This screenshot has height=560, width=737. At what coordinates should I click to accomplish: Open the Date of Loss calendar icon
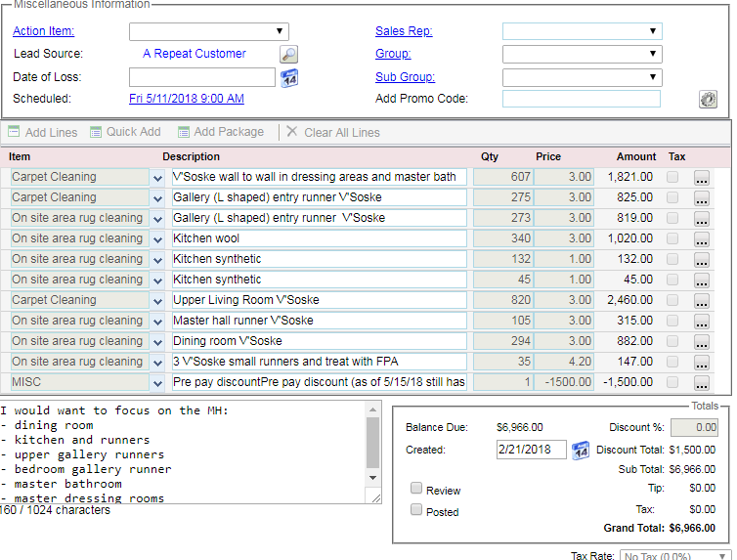click(289, 78)
